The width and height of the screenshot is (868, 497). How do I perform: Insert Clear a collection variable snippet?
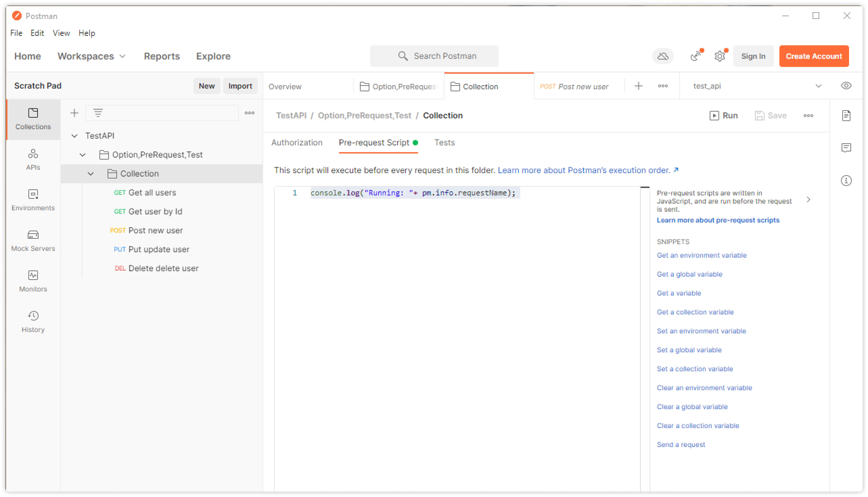(x=698, y=426)
